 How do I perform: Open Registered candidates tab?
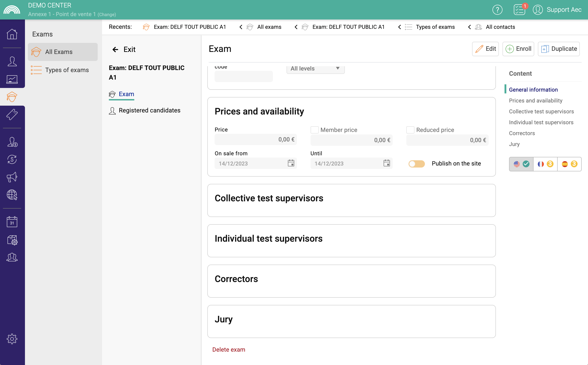(x=149, y=110)
